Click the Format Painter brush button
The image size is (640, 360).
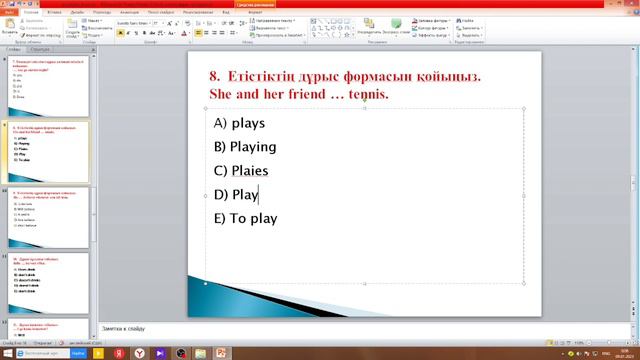click(40, 36)
